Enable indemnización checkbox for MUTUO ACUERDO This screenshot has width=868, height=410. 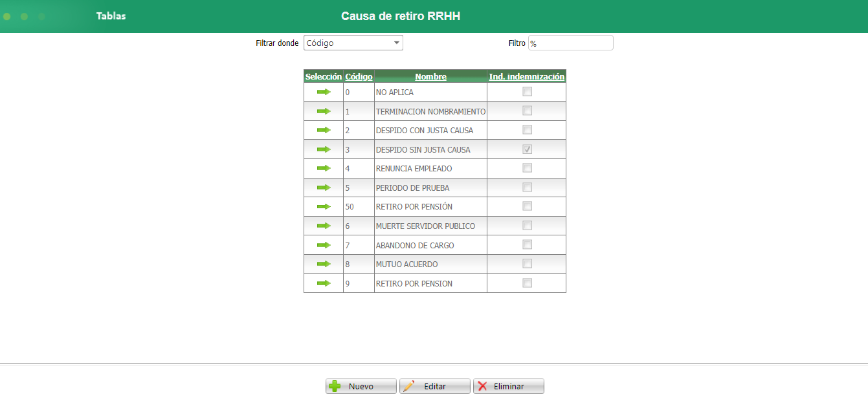point(526,264)
